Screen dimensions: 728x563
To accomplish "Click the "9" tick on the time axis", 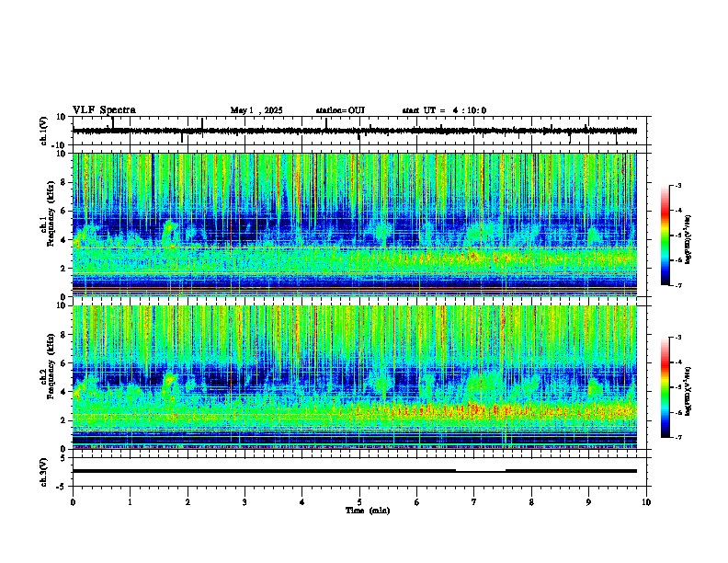I will coord(588,502).
